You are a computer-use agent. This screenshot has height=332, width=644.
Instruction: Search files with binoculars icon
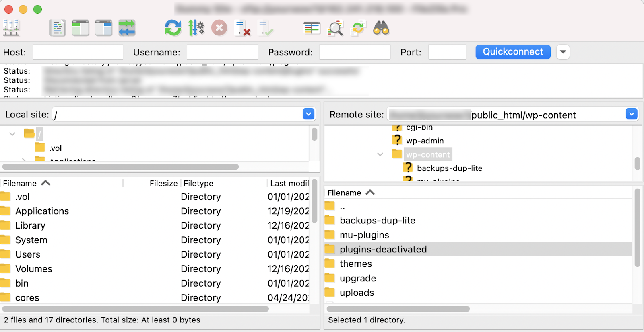381,28
